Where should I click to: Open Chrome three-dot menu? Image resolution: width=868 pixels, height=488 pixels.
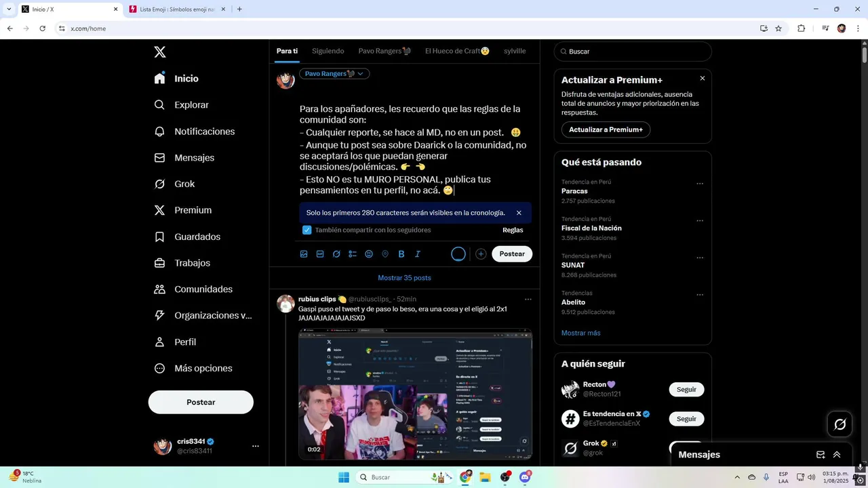[x=857, y=28]
